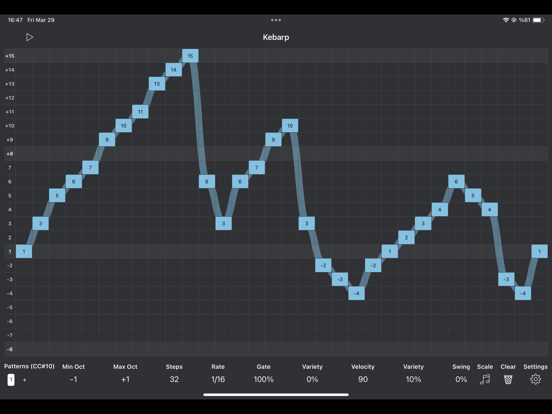Viewport: 552px width, 414px height.
Task: Select the step node labeled 15
Action: (x=190, y=56)
